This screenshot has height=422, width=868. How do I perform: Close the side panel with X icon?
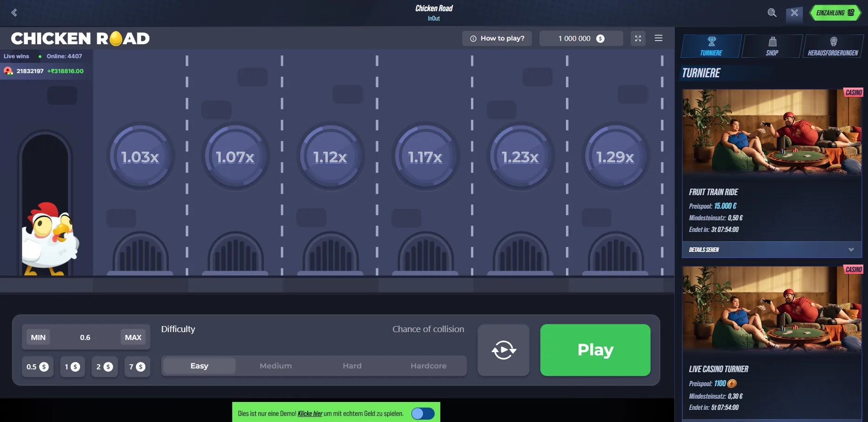click(794, 13)
